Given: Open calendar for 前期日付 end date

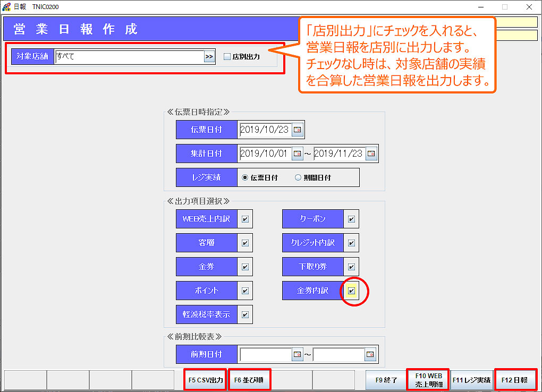Looking at the screenshot, I should pos(370,354).
